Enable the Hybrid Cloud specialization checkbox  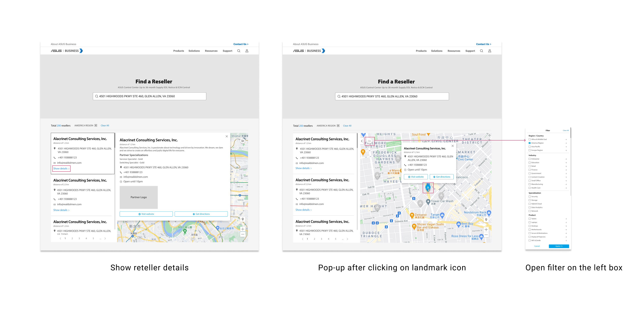[530, 204]
